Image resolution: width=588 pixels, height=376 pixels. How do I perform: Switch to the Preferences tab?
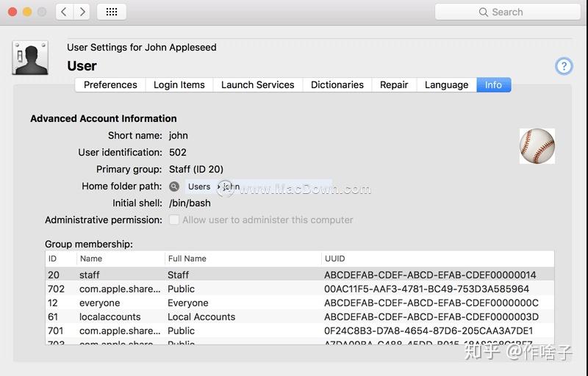pyautogui.click(x=110, y=84)
